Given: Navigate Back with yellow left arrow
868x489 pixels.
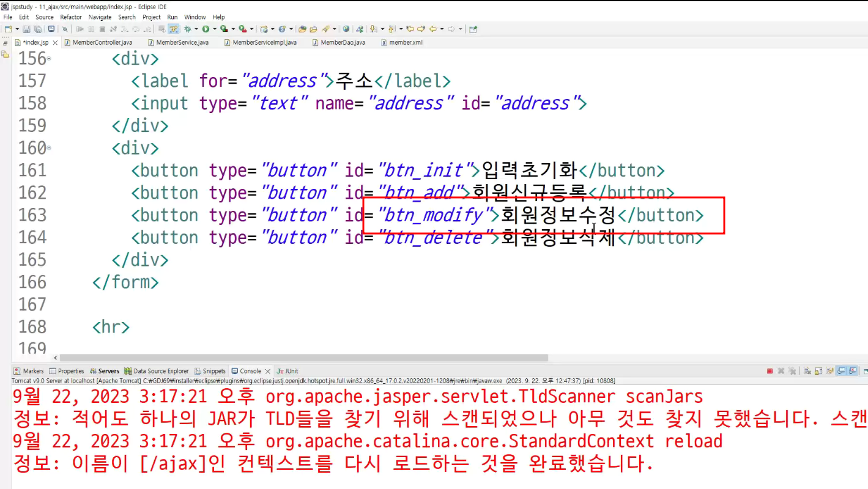Looking at the screenshot, I should point(433,29).
